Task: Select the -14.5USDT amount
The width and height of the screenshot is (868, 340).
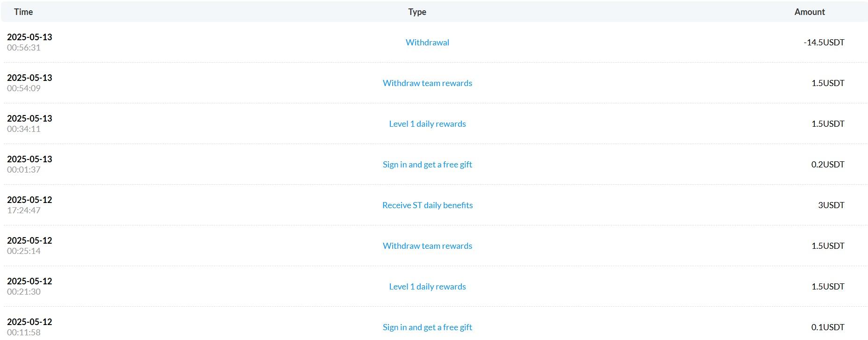Action: click(x=824, y=42)
